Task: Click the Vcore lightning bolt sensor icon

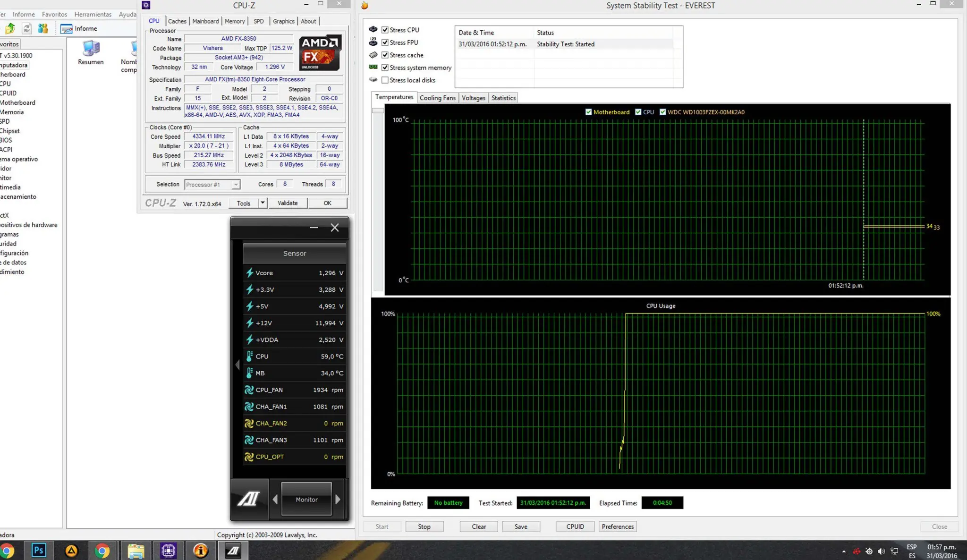Action: 249,273
